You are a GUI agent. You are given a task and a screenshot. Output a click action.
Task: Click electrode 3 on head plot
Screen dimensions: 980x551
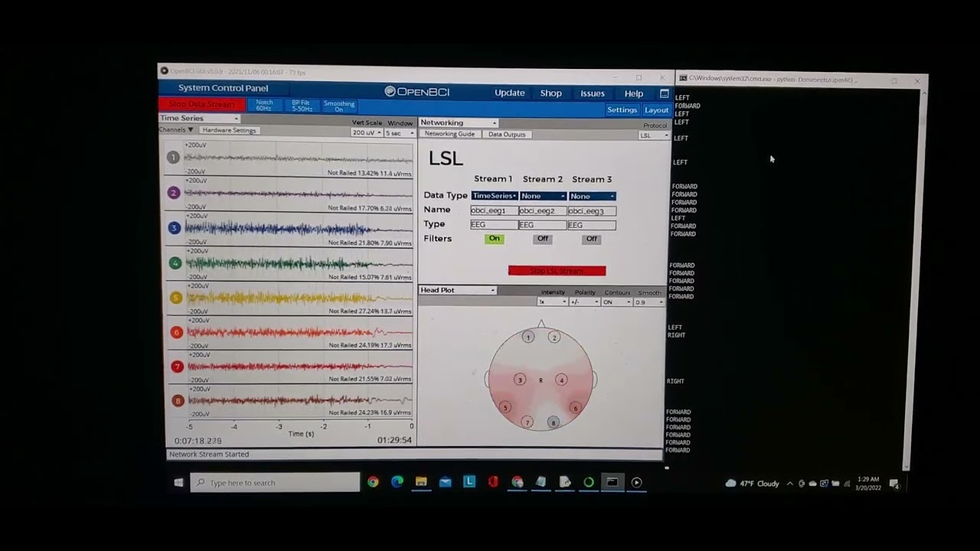pos(520,380)
